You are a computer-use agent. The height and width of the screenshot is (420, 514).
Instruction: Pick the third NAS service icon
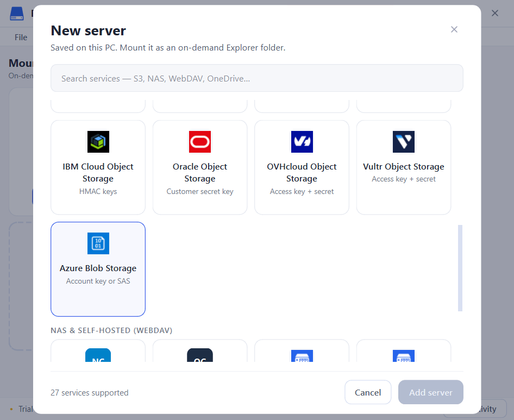(x=302, y=356)
